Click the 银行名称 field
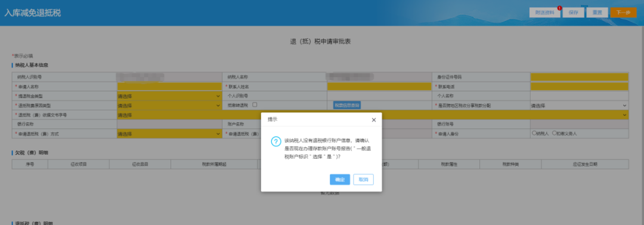The width and height of the screenshot is (644, 225). [x=169, y=124]
